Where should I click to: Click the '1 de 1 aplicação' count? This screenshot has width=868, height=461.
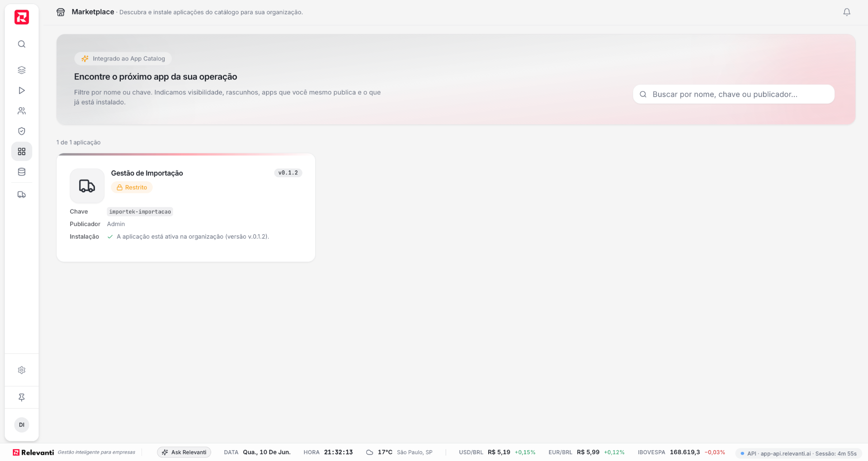coord(79,142)
